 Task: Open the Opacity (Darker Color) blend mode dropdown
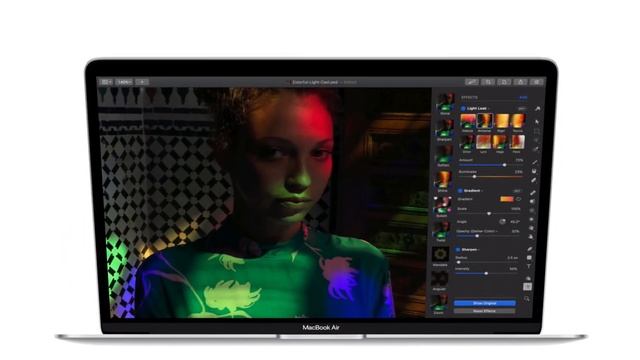[477, 231]
